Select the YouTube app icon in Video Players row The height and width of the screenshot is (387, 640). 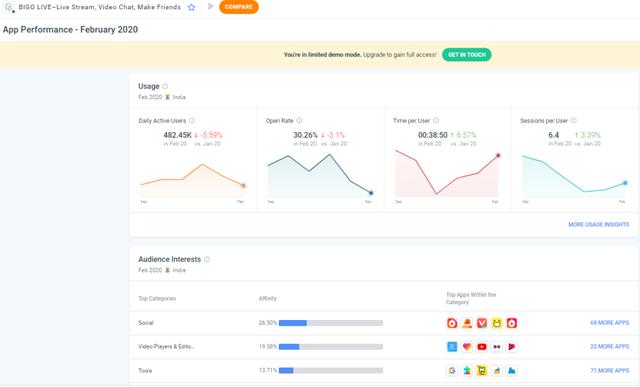pyautogui.click(x=482, y=347)
